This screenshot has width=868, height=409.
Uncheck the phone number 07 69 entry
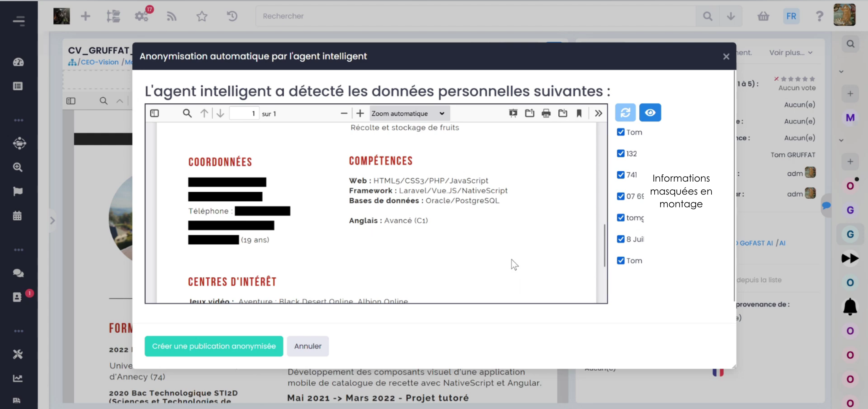tap(621, 196)
